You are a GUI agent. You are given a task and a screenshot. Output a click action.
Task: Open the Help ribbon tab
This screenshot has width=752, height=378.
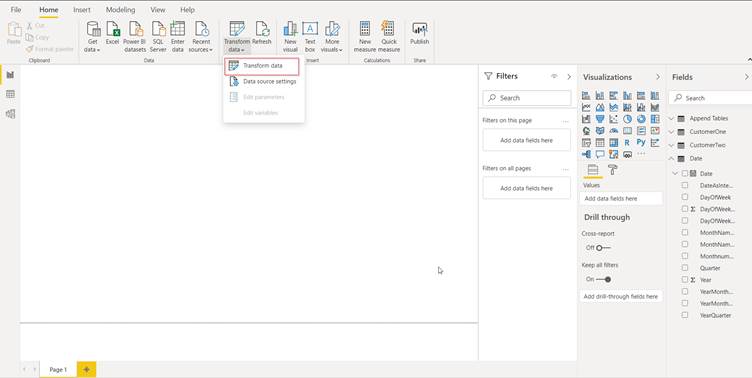click(188, 10)
